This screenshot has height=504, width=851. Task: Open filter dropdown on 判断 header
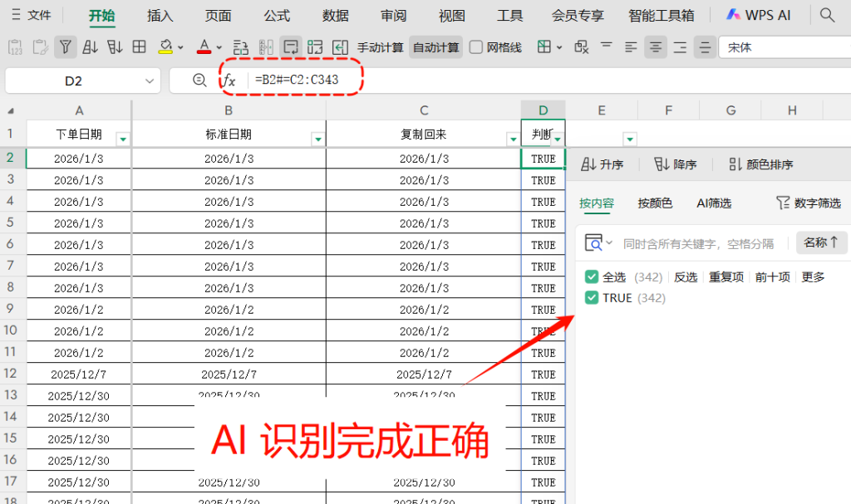(x=558, y=139)
